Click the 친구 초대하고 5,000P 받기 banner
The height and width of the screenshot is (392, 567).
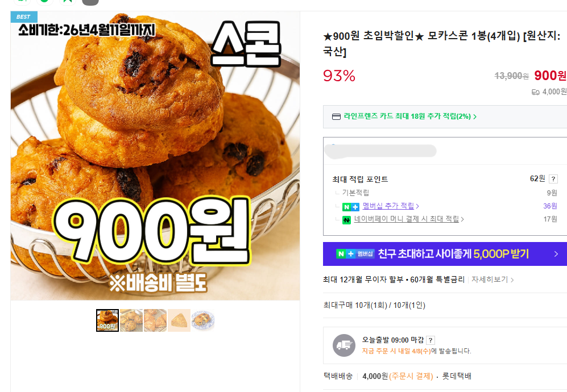click(445, 254)
